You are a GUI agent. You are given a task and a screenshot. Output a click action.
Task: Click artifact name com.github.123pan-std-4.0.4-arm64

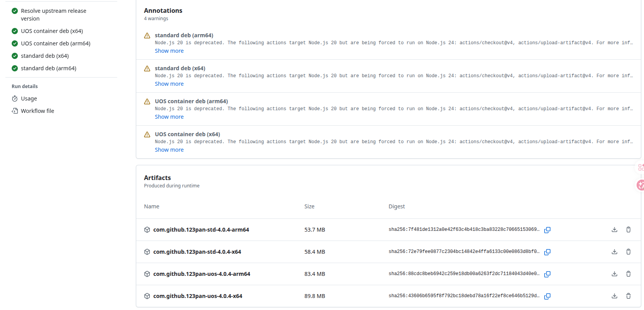pos(201,230)
